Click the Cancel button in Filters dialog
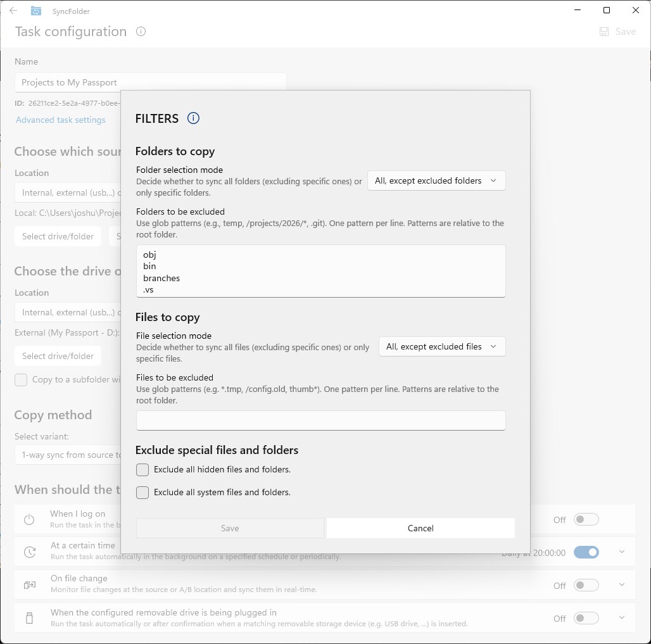651x644 pixels. [420, 528]
